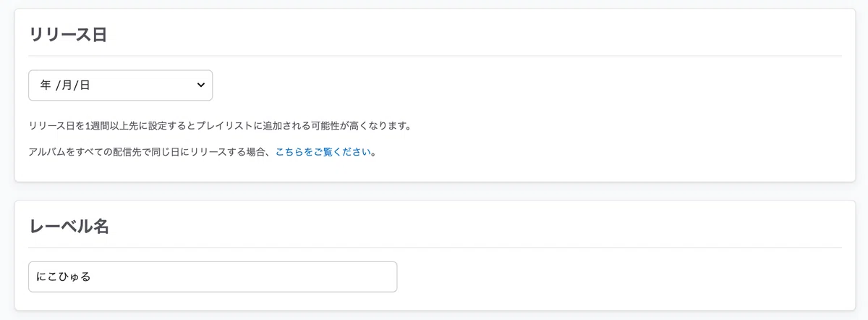
Task: Click the リリース日 section heading
Action: [x=68, y=35]
